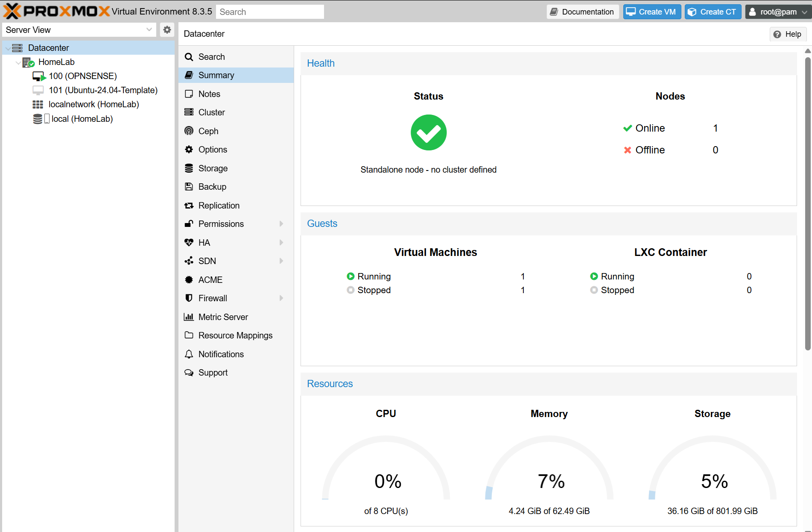Collapse the Datacenter tree node
This screenshot has height=532, width=812.
[8, 48]
